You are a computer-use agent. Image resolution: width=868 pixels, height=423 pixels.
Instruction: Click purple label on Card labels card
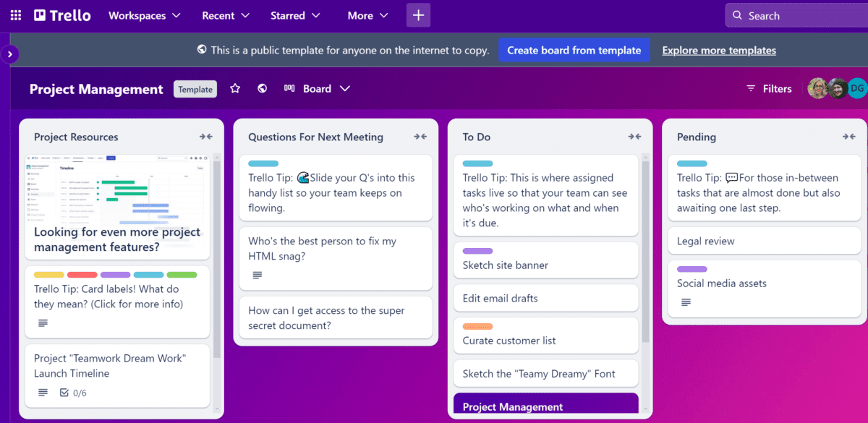tap(115, 275)
